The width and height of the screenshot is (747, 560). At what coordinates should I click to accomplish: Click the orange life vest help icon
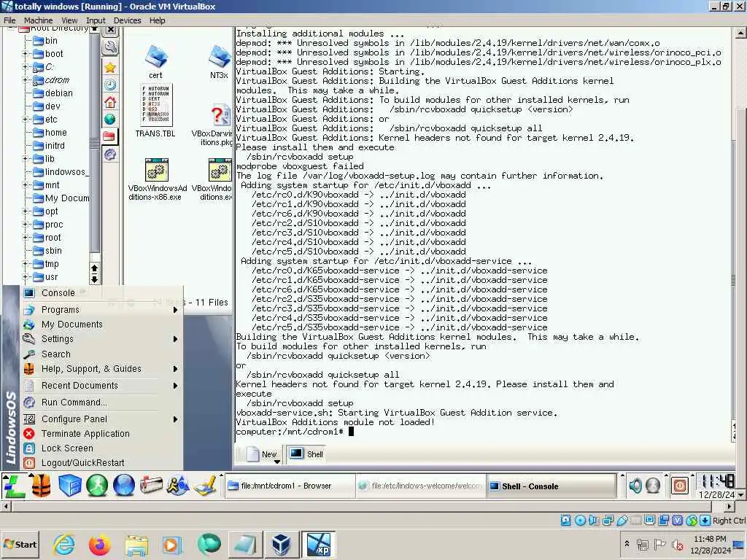(x=42, y=486)
